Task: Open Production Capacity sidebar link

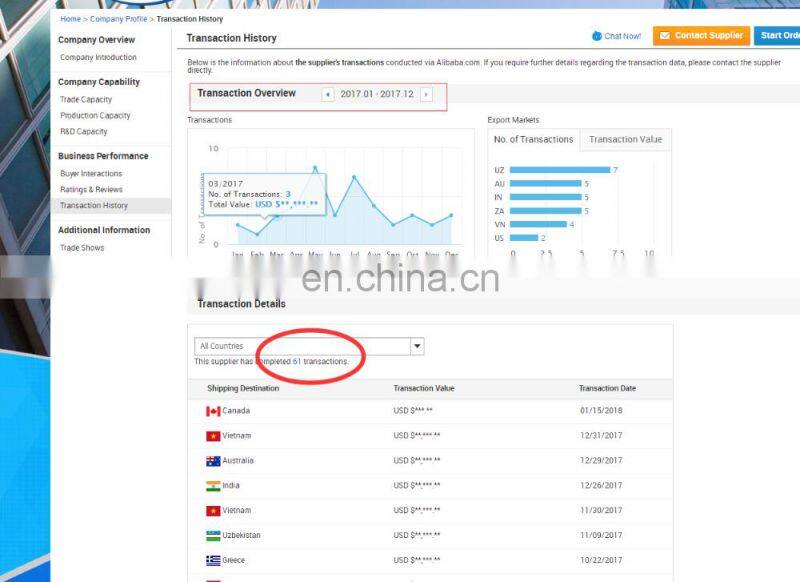Action: (x=95, y=116)
